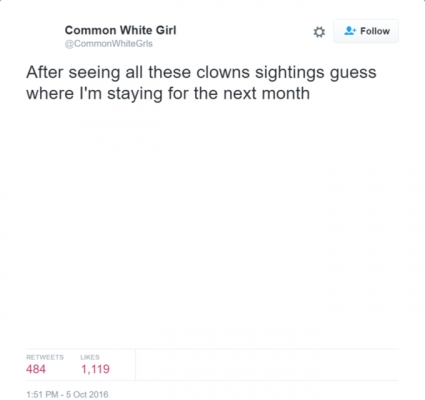Open the 1:51 PM timestamp permalink
The image size is (425, 400).
click(x=42, y=394)
